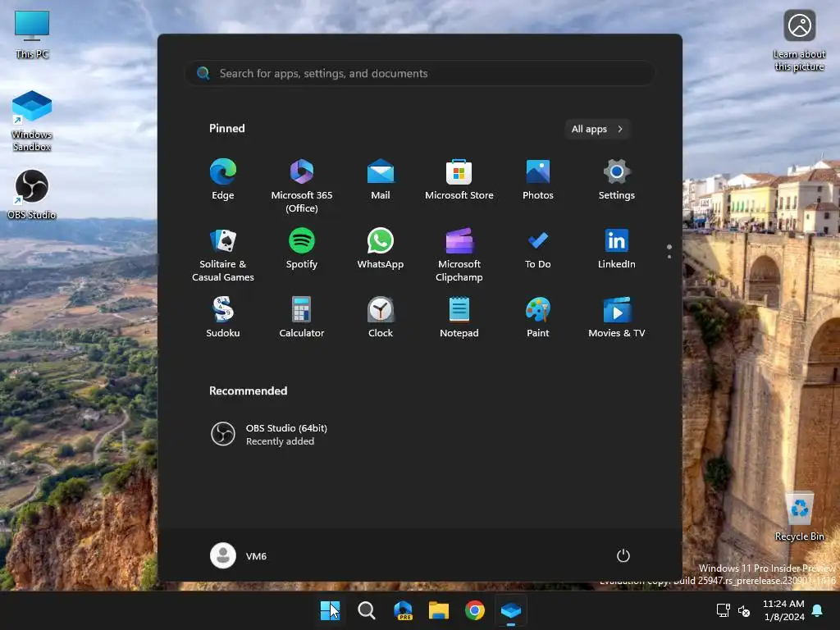840x630 pixels.
Task: Open the To Do app
Action: (538, 249)
